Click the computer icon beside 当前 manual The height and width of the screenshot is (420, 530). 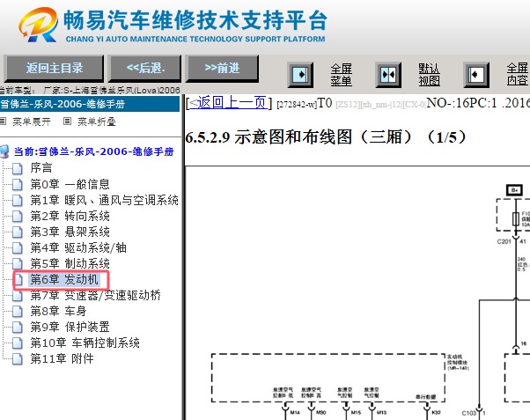(4, 151)
